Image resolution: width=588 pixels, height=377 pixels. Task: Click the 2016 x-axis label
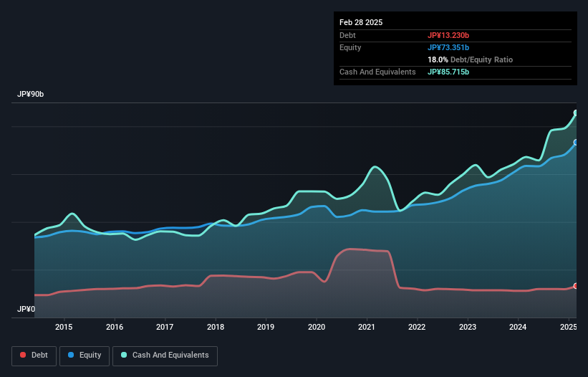pos(115,327)
